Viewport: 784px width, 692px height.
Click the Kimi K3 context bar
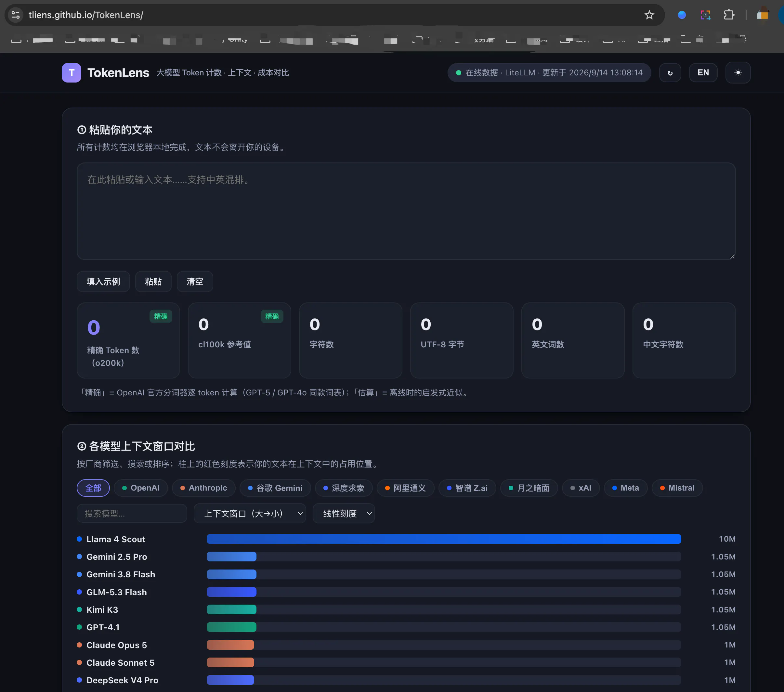444,609
